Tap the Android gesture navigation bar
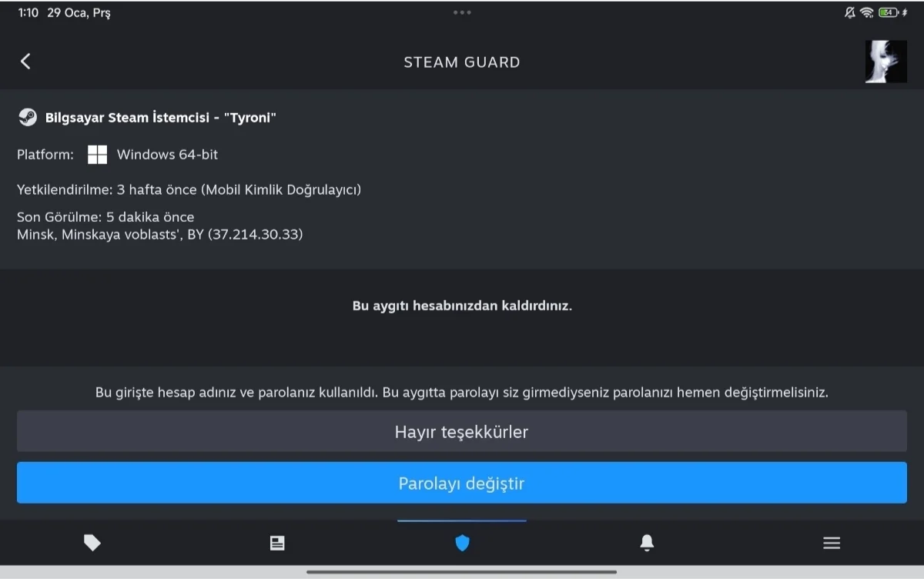This screenshot has height=579, width=924. [462, 572]
